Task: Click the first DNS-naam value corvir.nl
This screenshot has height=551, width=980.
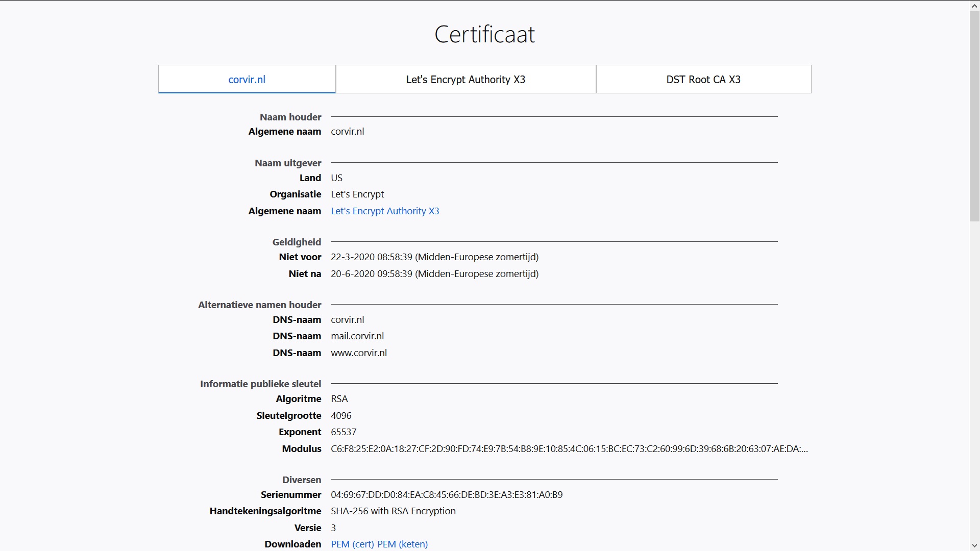Action: click(x=348, y=320)
